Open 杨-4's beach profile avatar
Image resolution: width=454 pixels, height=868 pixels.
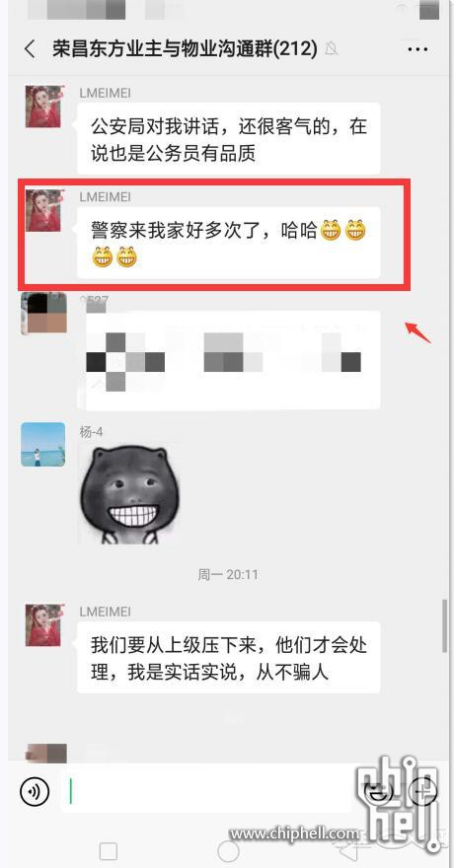coord(43,444)
